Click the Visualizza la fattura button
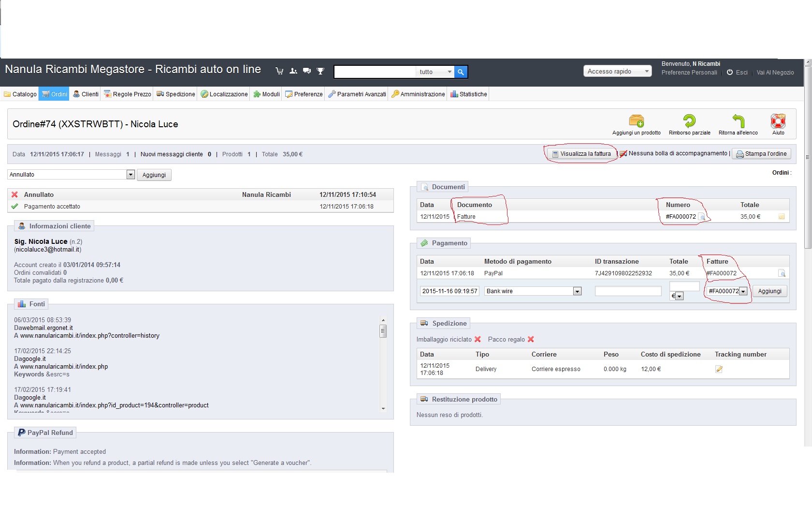The height and width of the screenshot is (508, 812). [x=582, y=154]
